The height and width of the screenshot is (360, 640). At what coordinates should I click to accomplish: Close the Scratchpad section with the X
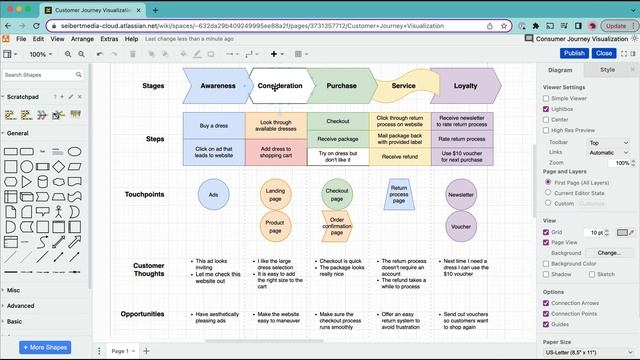80,97
